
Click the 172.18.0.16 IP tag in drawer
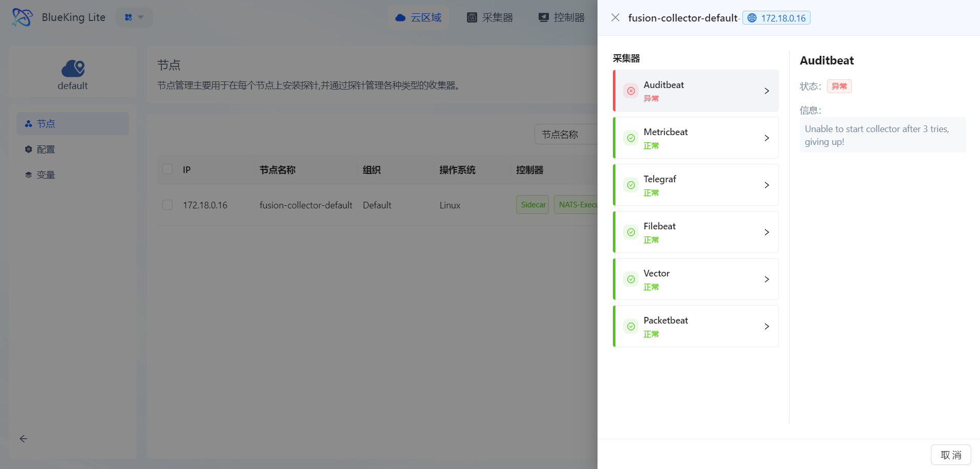776,18
